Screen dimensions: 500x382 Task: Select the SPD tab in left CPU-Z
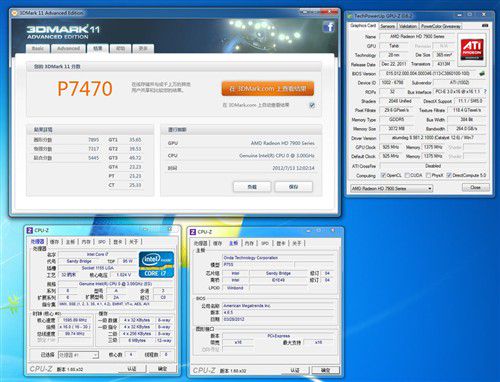click(102, 242)
